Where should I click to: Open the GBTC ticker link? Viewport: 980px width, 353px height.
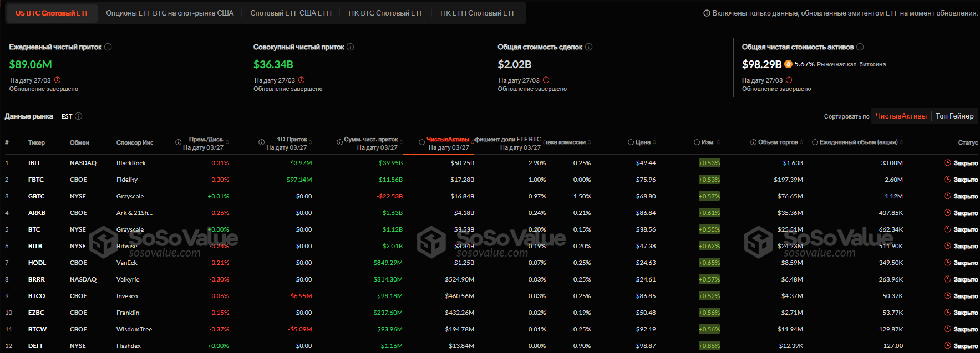click(x=37, y=196)
